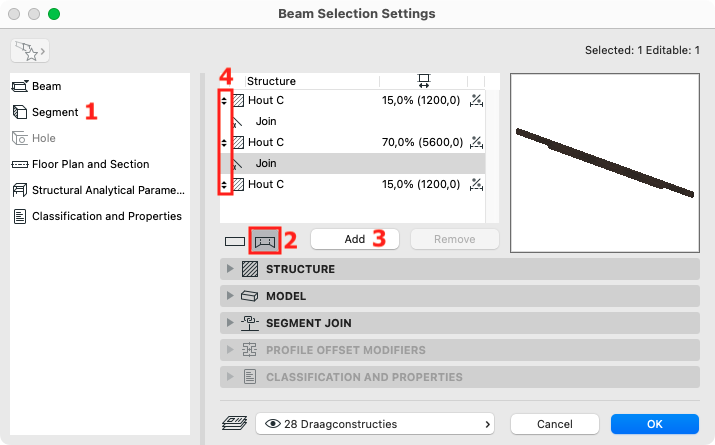Image resolution: width=715 pixels, height=445 pixels.
Task: Expand the SEGMENT JOIN panel
Action: (460, 323)
